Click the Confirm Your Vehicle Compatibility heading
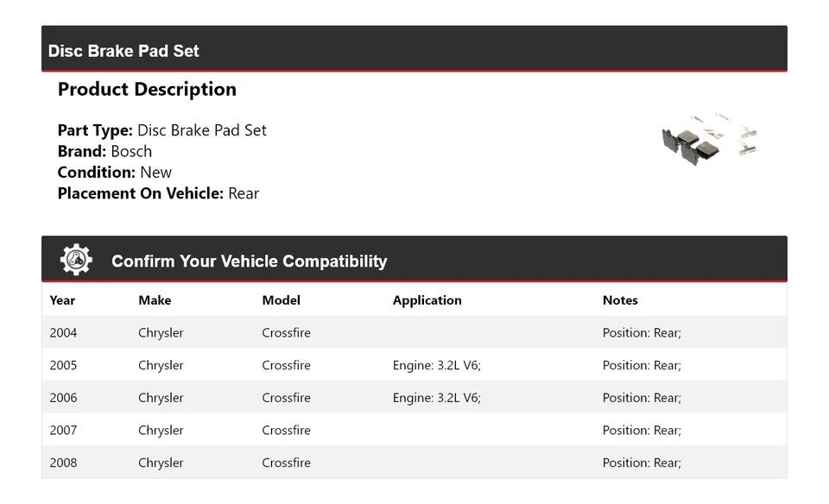The height and width of the screenshot is (504, 829). [249, 261]
